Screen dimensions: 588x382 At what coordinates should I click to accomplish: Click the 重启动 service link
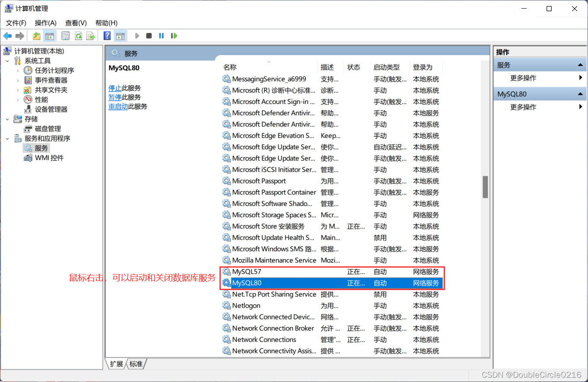tap(118, 106)
